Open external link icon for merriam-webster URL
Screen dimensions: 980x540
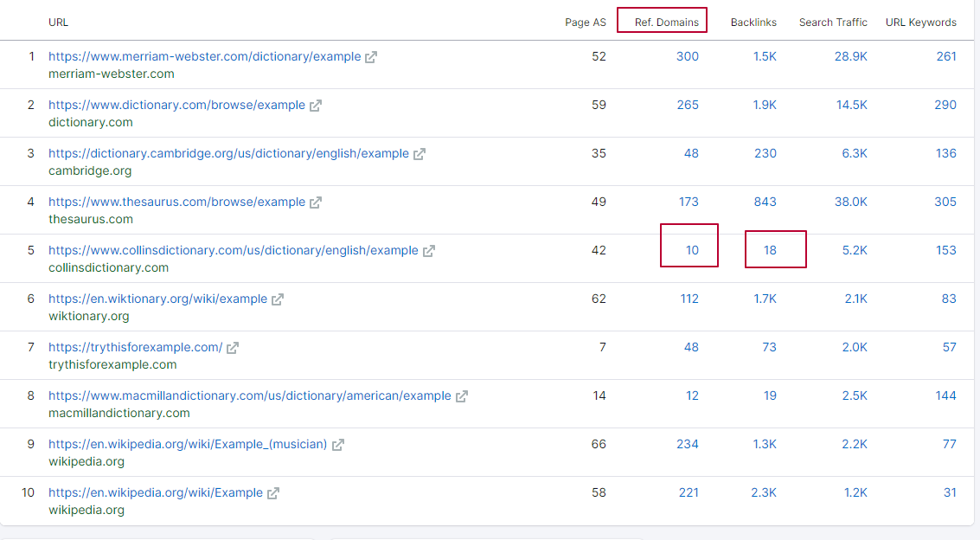click(x=371, y=57)
